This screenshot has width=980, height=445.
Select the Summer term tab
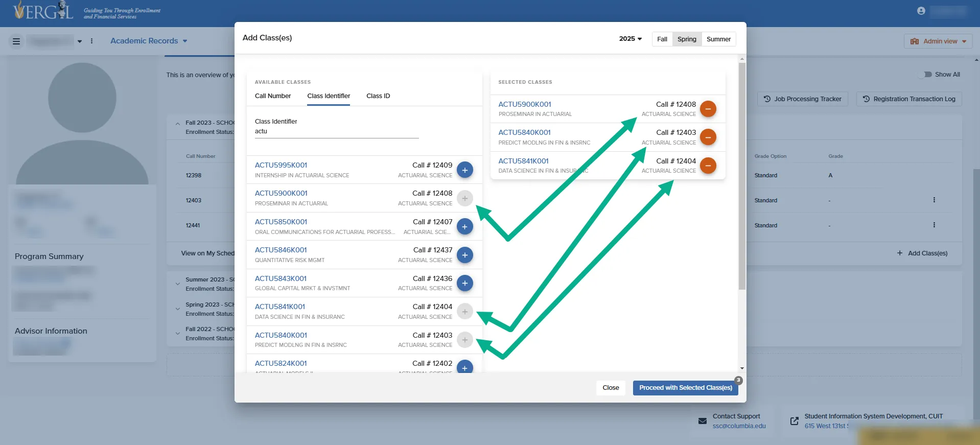point(718,39)
